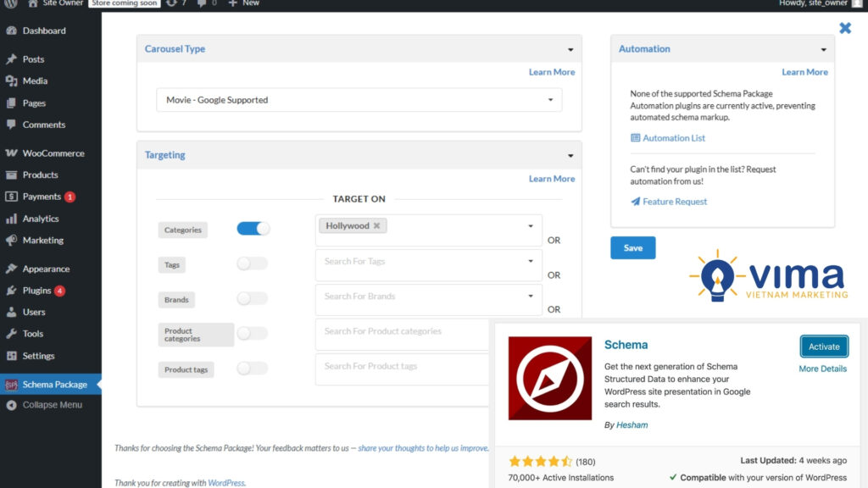Enable the Product categories toggle
The width and height of the screenshot is (868, 488).
point(252,335)
